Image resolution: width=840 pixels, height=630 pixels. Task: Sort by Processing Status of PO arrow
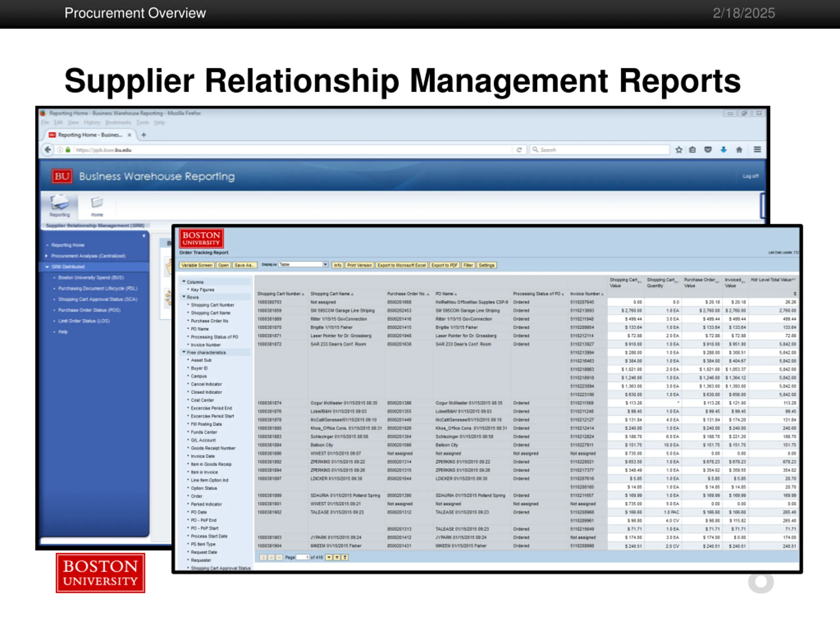coord(563,294)
